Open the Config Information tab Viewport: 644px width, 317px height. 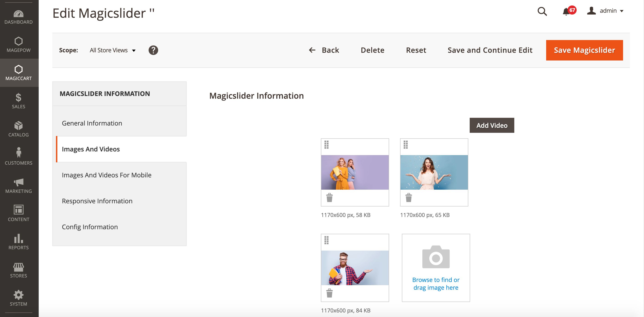point(90,226)
